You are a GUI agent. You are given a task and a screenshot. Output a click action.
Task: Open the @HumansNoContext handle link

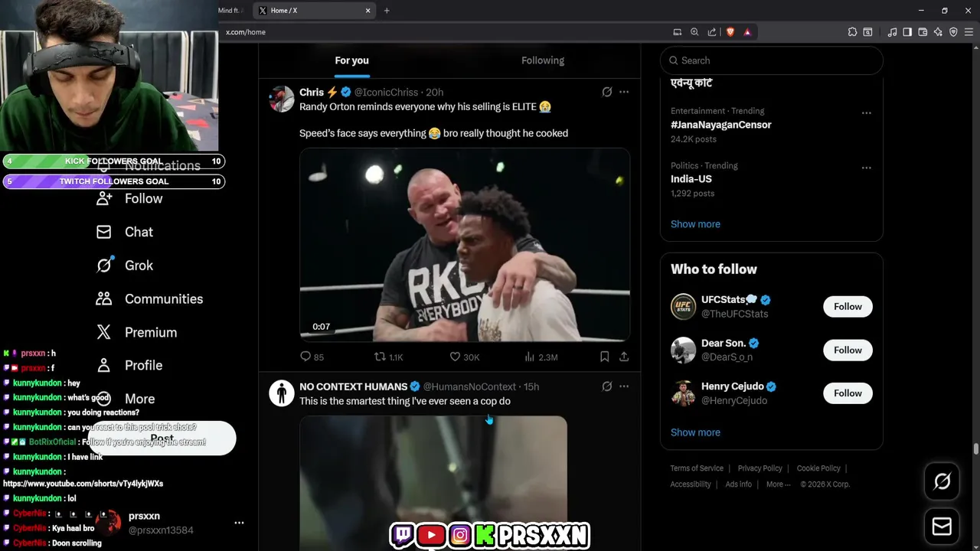coord(469,386)
